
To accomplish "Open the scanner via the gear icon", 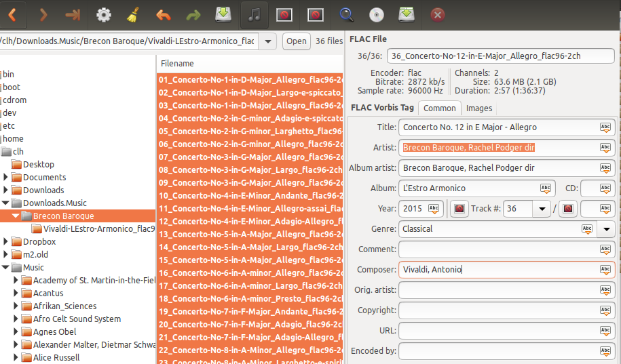I will (x=104, y=15).
